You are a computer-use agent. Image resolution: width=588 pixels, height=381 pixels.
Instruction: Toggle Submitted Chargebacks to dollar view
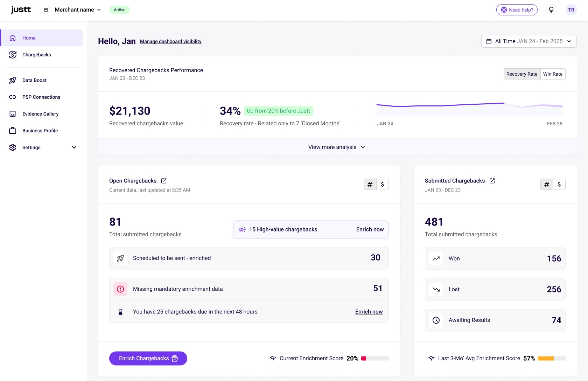(559, 185)
